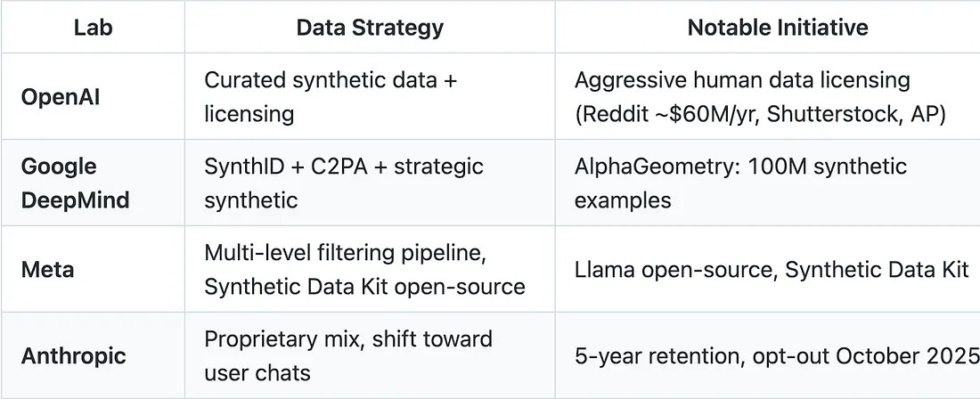Click the 'Multi-level filtering pipeline' text

344,253
